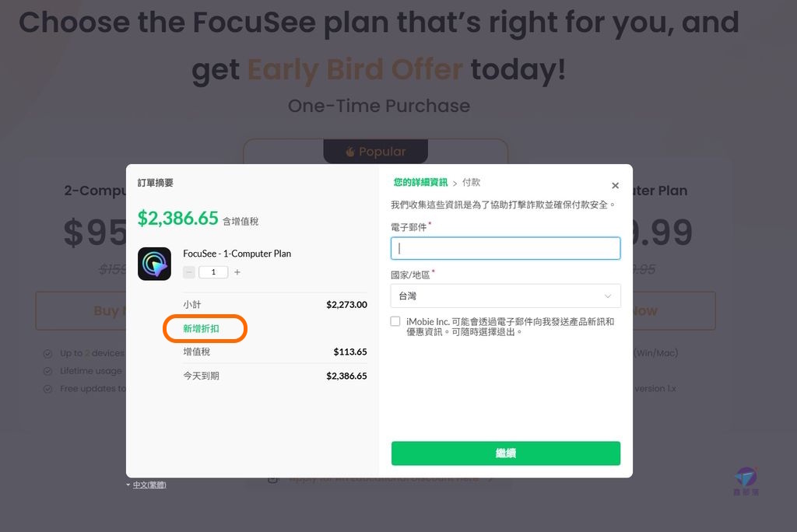Click the green 繼續 continue button
This screenshot has height=532, width=797.
point(506,453)
